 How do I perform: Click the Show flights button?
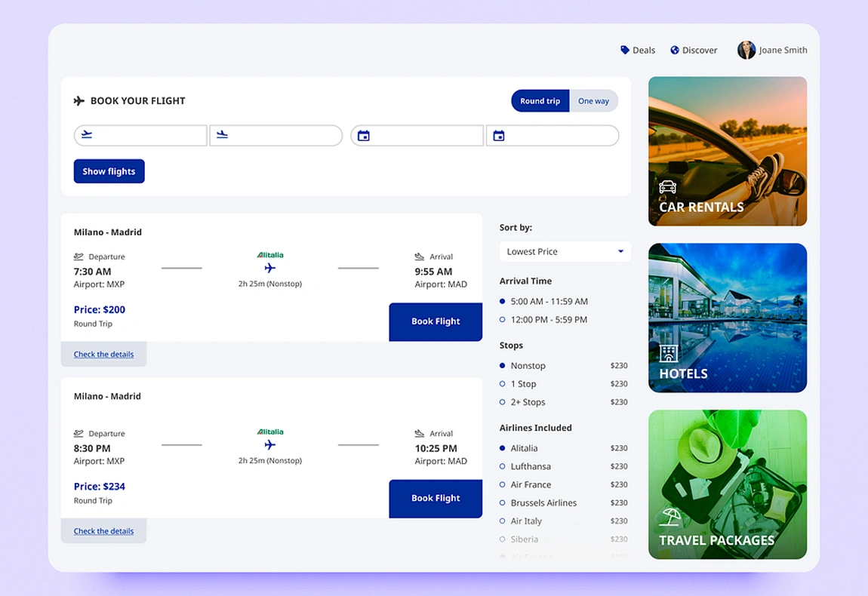coord(109,171)
